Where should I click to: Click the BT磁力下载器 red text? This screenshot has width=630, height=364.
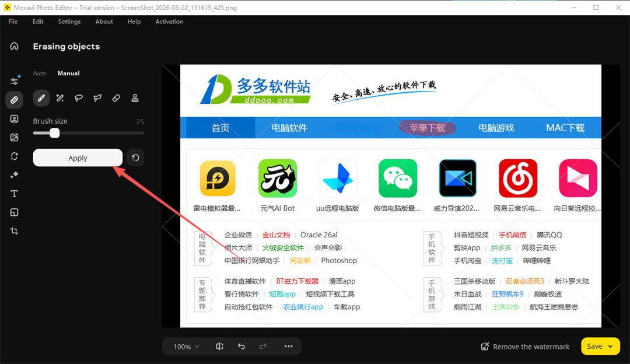click(297, 281)
